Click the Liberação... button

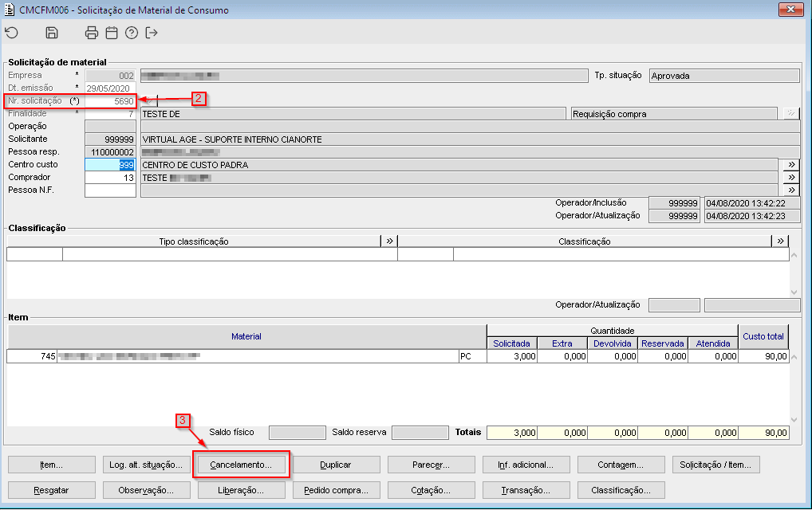click(x=242, y=490)
